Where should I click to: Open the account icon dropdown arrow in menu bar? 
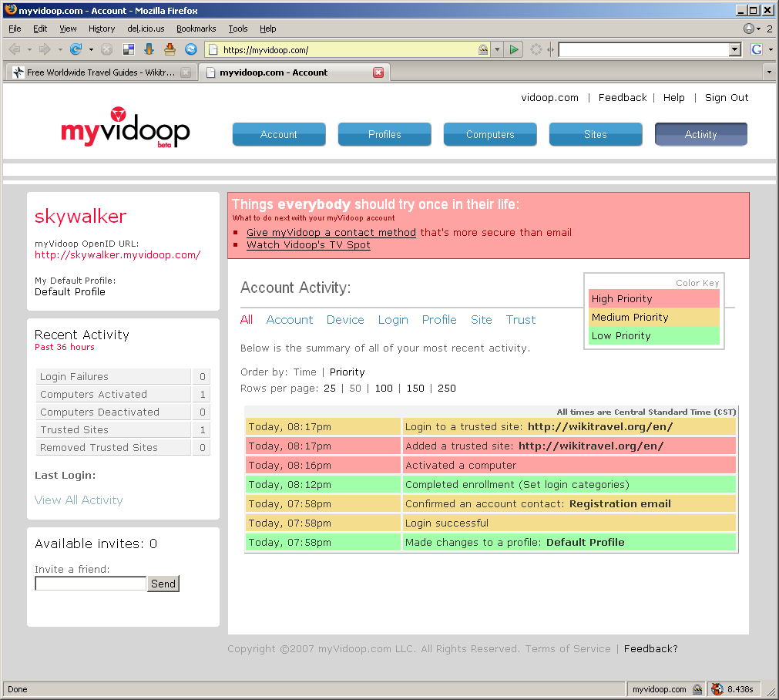pos(759,29)
